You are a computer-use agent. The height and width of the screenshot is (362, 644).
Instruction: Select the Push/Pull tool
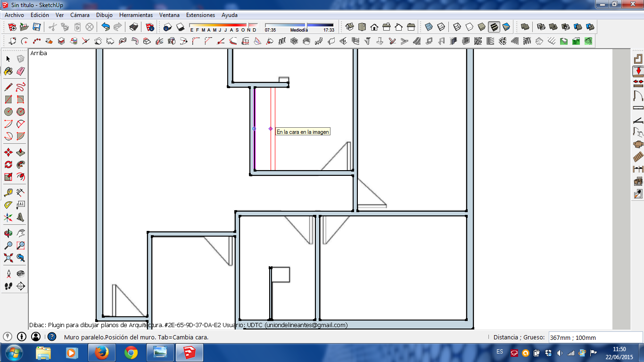[x=20, y=152]
